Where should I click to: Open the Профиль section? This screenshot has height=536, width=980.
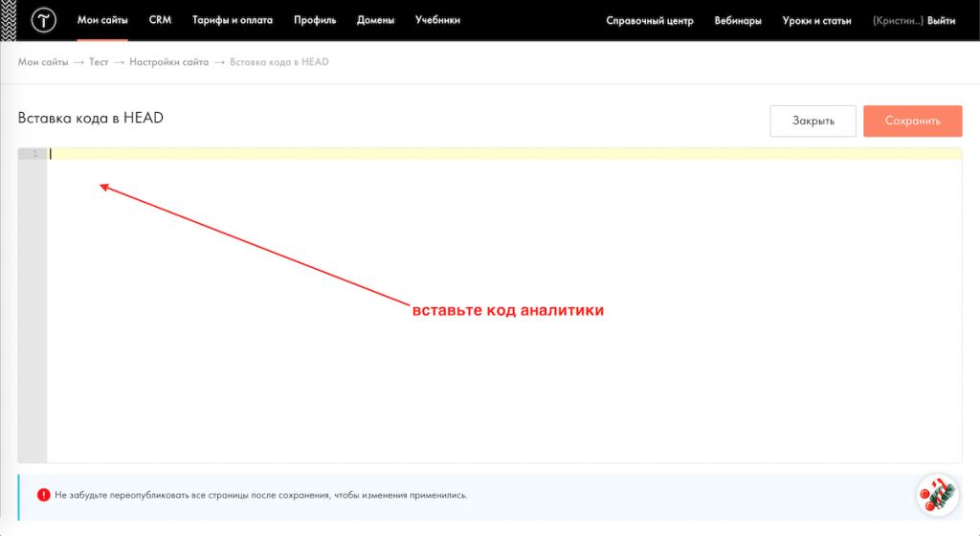click(x=314, y=20)
